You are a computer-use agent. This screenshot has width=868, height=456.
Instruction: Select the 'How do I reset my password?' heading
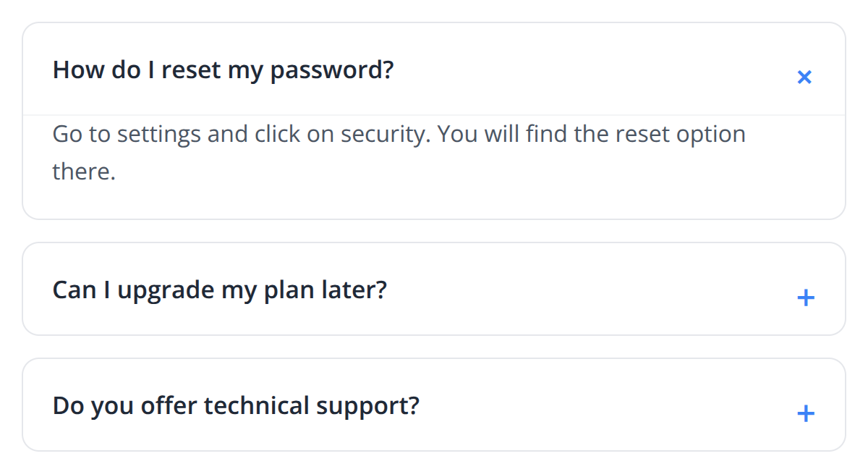223,69
